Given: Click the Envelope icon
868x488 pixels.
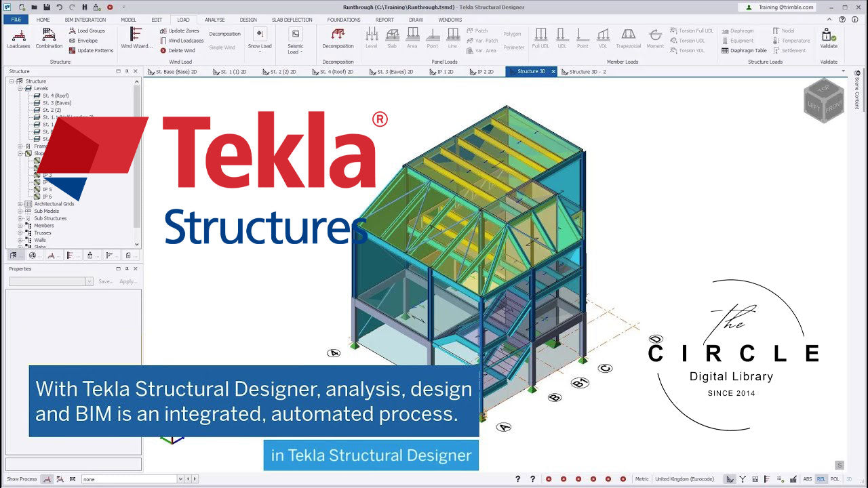Looking at the screenshot, I should tap(71, 41).
